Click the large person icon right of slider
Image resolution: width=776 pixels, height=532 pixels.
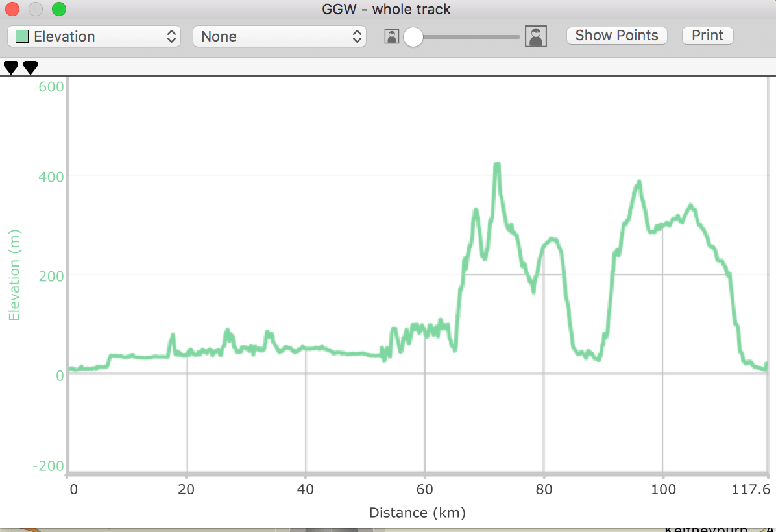536,36
